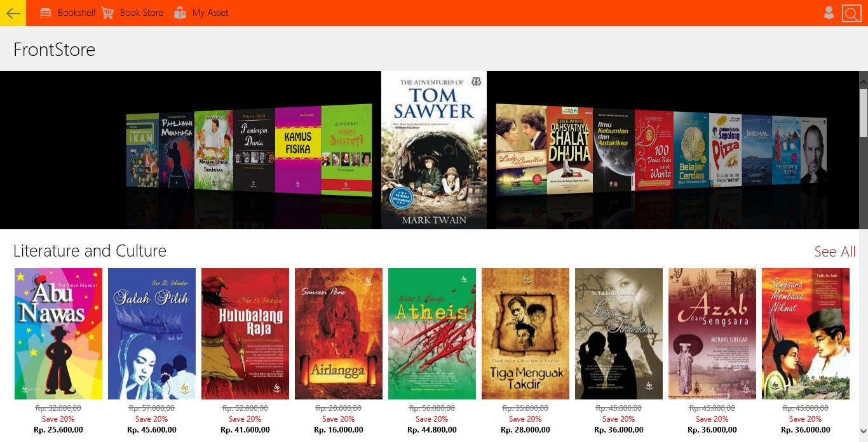Click the Dahsyatnya Shalat Dhuha carousel cover
The height and width of the screenshot is (442, 868).
pos(570,151)
